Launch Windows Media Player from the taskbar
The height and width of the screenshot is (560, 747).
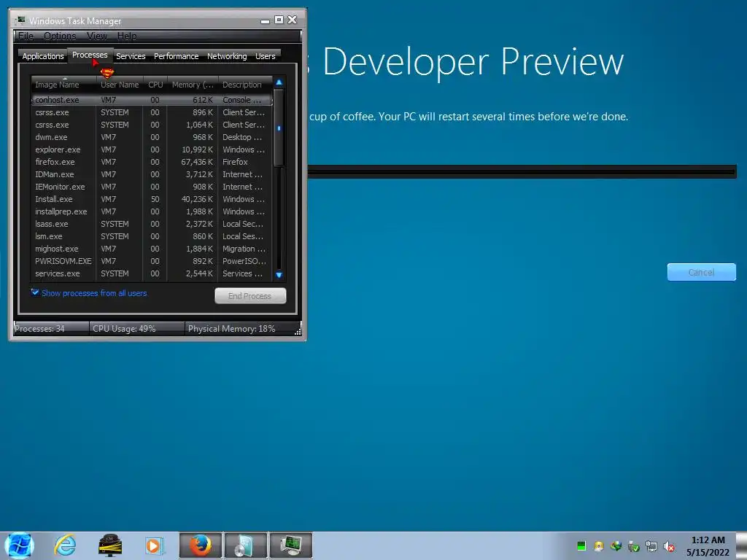pyautogui.click(x=154, y=545)
